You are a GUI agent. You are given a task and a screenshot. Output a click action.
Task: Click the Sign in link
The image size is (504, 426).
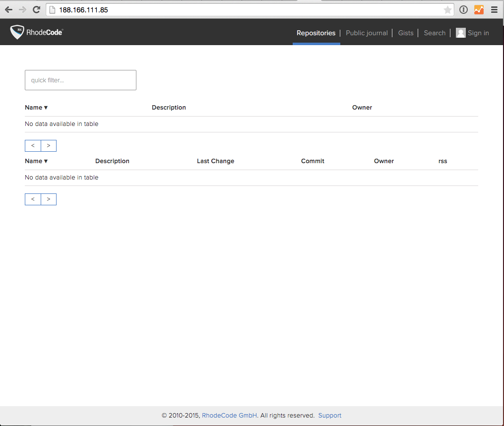pyautogui.click(x=478, y=33)
